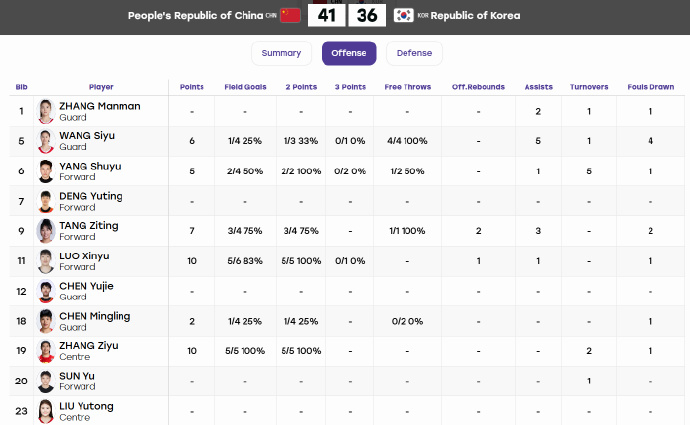Click WANG Siyu's 2 points 1/3 33%

pos(301,141)
